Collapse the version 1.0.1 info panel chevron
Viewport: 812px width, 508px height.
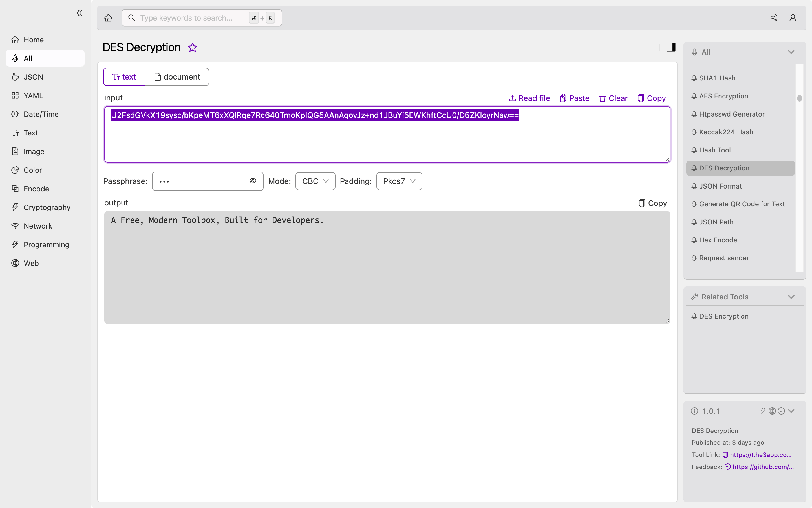point(791,411)
